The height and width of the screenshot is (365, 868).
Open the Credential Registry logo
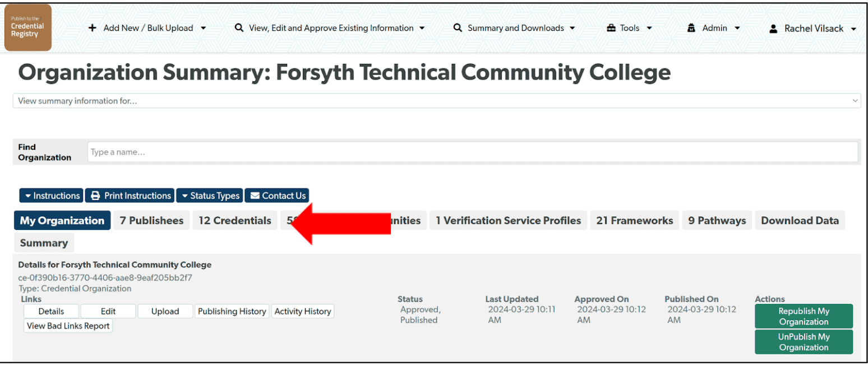click(x=27, y=27)
